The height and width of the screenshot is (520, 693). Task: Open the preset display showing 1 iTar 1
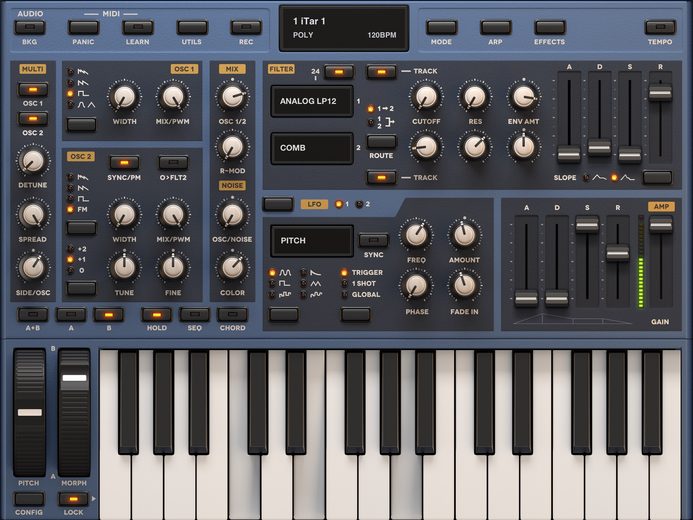click(x=344, y=28)
